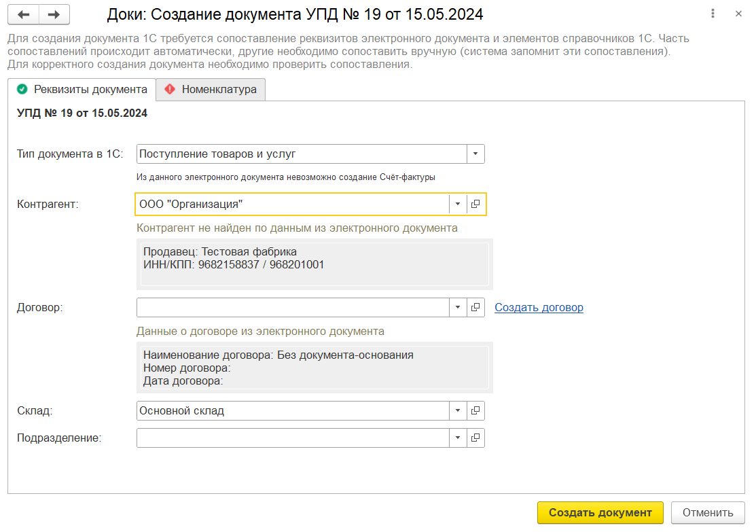756x532 pixels.
Task: Click the УПД № 19 от 15.05.2024 heading
Action: 82,113
